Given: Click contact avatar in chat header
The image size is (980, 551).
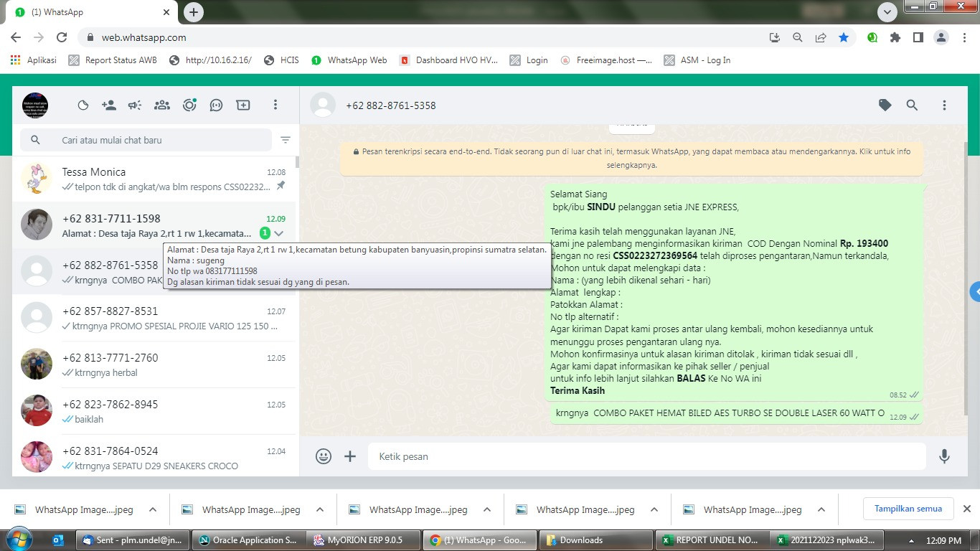Looking at the screenshot, I should (x=323, y=105).
